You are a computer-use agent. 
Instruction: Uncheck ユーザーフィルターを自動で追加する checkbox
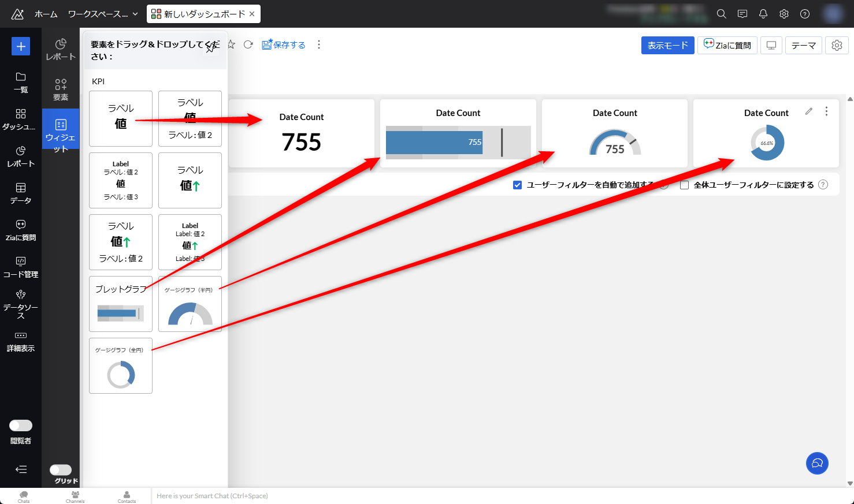[x=518, y=185]
